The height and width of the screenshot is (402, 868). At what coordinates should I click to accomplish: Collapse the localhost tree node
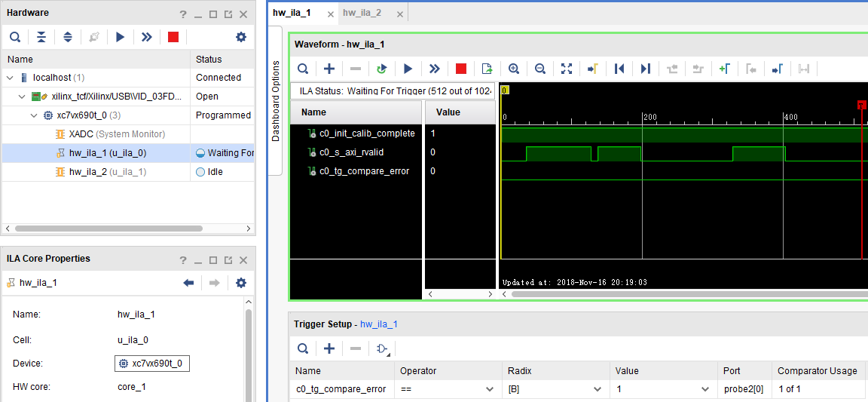pos(10,78)
